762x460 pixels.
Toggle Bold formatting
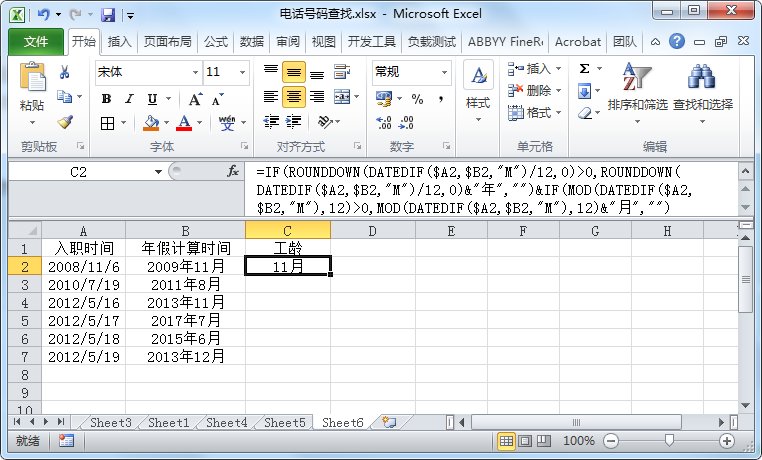(106, 99)
